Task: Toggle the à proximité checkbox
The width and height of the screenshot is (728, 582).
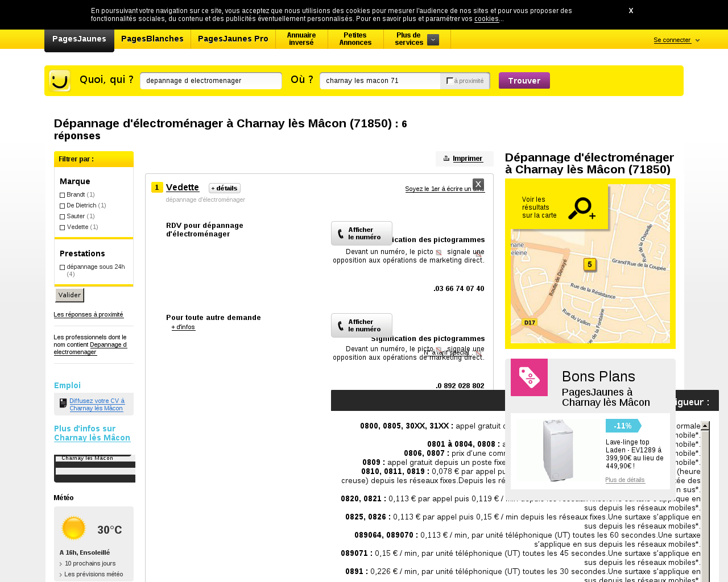Action: (449, 81)
